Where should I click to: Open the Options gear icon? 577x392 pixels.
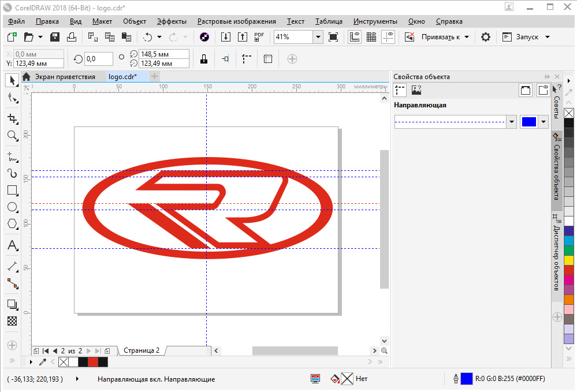486,37
